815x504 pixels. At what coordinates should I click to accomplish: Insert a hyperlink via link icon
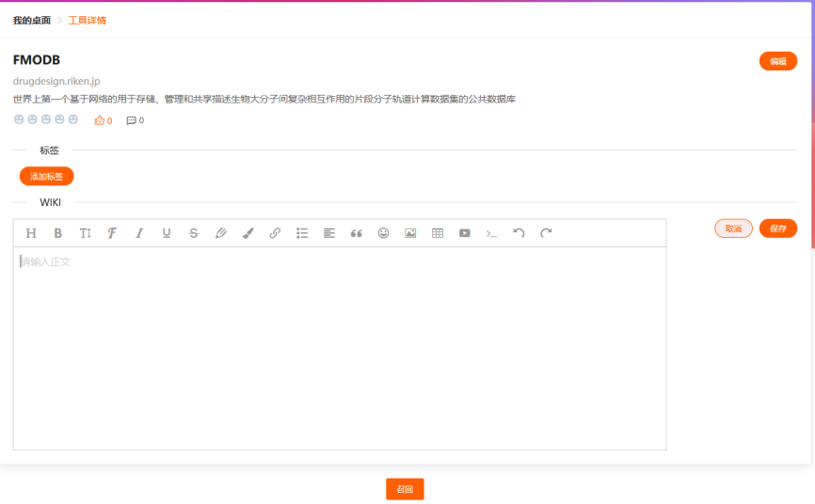275,233
